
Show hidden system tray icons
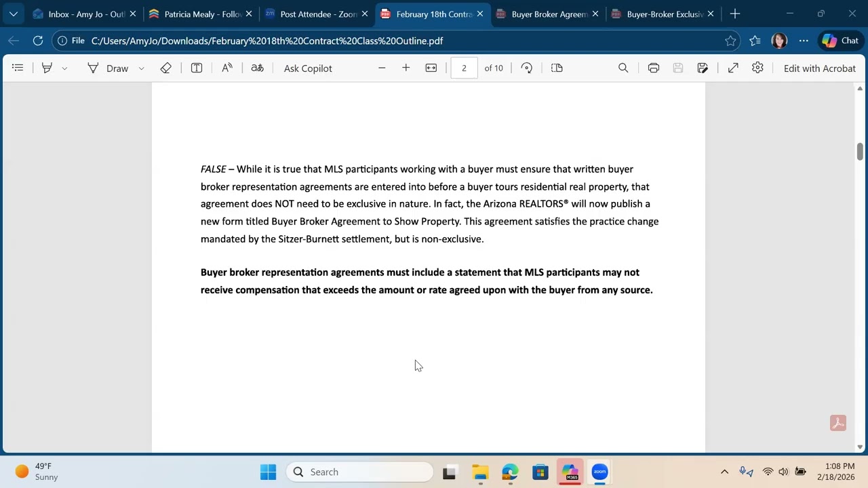click(724, 472)
